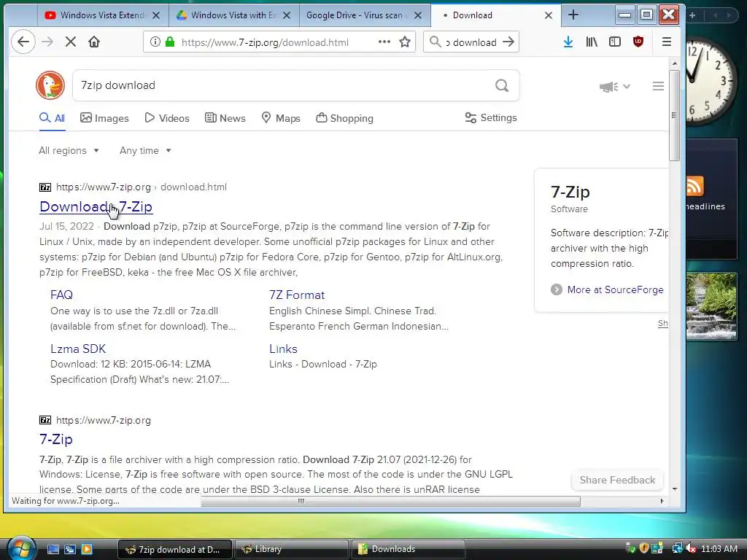Viewport: 747px width, 560px height.
Task: Select the Images search tab
Action: click(x=104, y=118)
